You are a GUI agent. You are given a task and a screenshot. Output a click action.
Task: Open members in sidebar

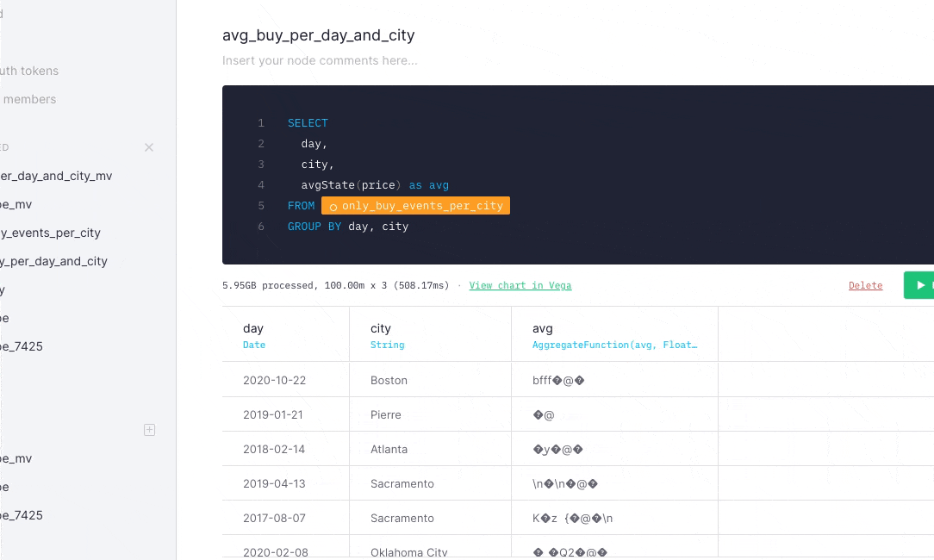(x=29, y=99)
